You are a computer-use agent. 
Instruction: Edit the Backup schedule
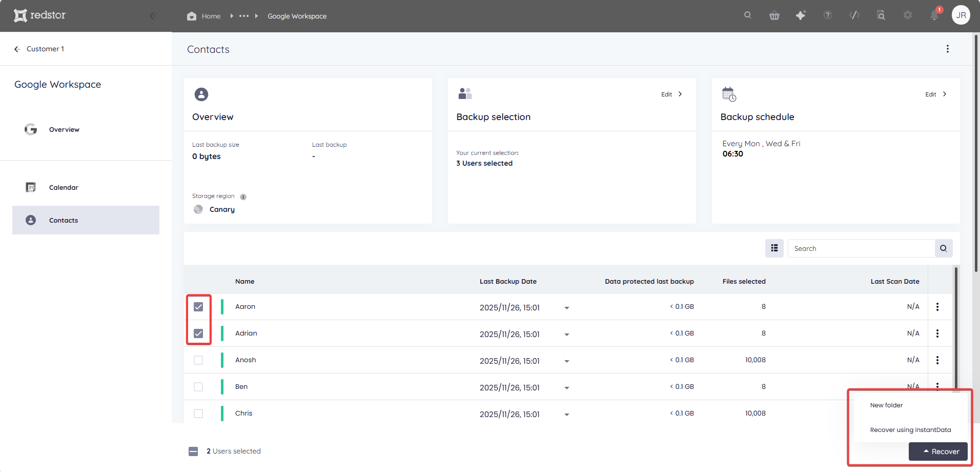click(935, 94)
